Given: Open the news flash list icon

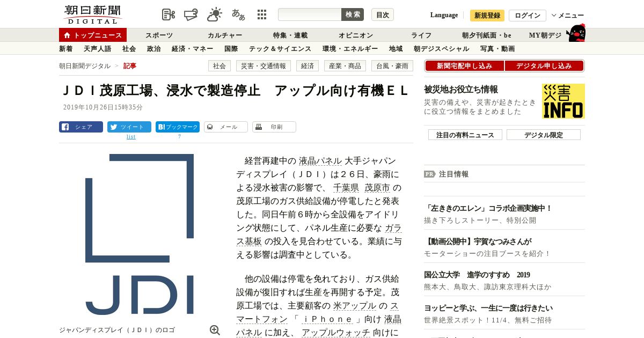Looking at the screenshot, I should click(x=169, y=14).
